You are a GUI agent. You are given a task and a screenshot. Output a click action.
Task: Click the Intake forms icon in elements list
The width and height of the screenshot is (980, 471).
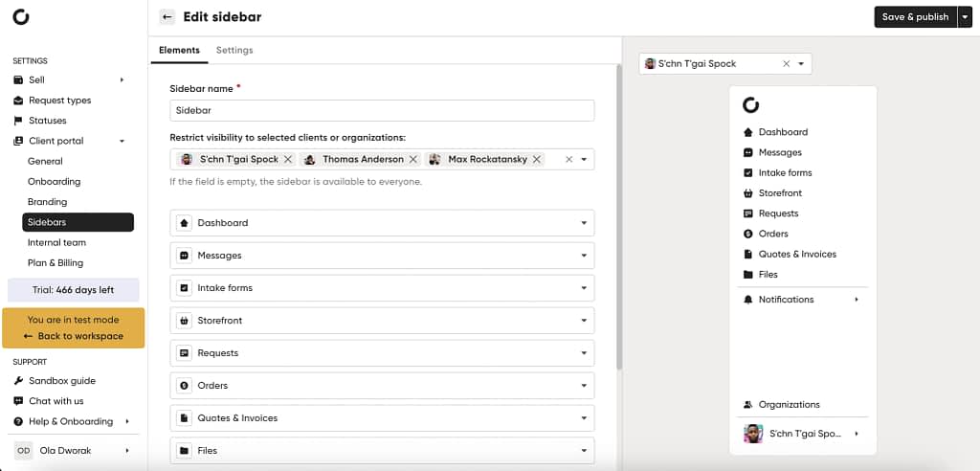coord(184,288)
